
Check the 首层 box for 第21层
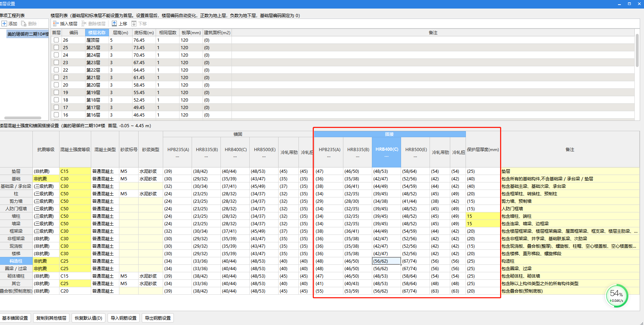coord(56,77)
